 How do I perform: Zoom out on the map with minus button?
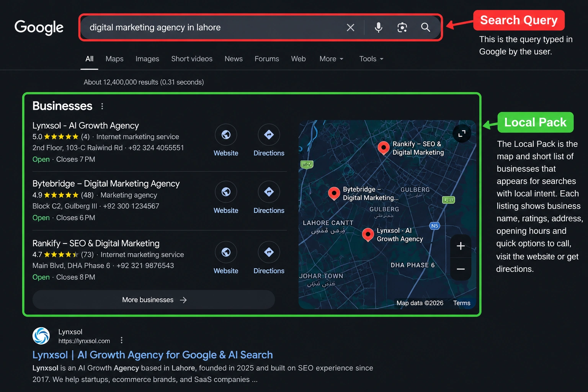[x=461, y=269]
